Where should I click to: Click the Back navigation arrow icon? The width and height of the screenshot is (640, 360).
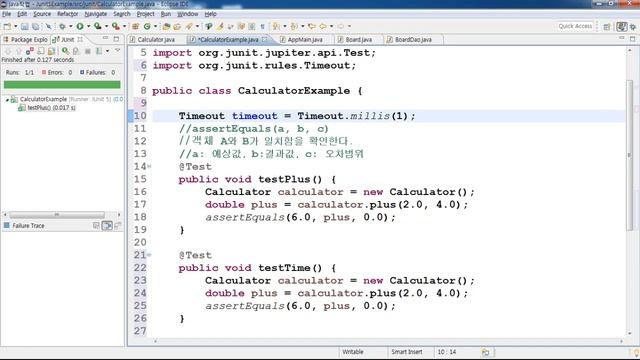(322, 27)
